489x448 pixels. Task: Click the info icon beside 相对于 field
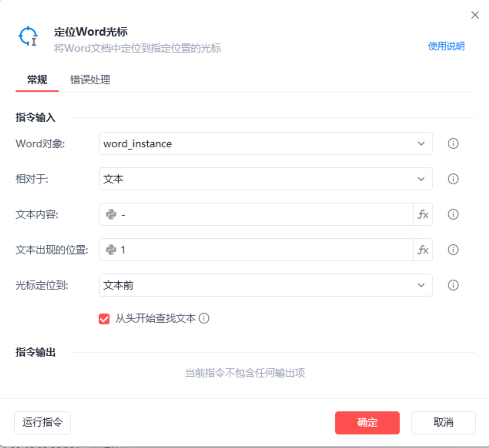coord(453,179)
